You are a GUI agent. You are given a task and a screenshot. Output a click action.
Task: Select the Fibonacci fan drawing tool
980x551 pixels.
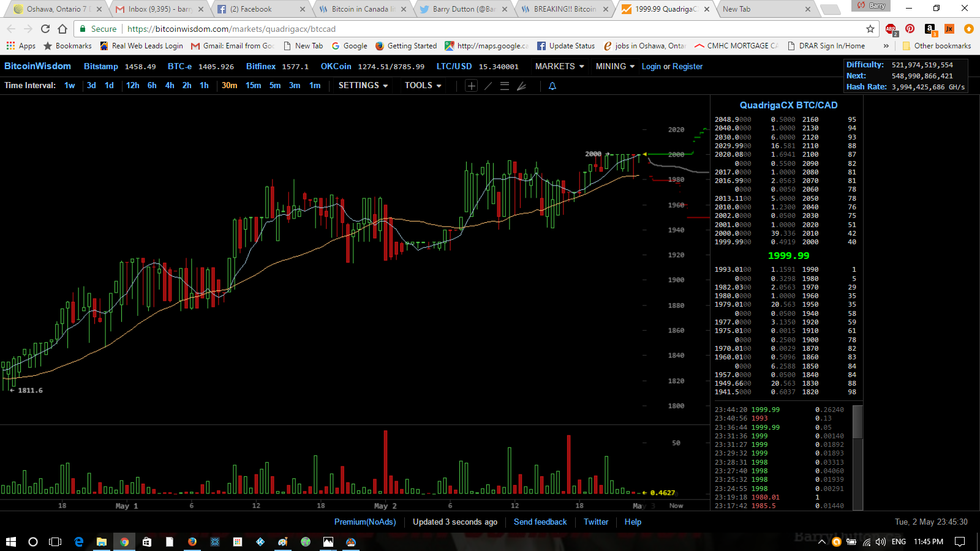pos(521,86)
